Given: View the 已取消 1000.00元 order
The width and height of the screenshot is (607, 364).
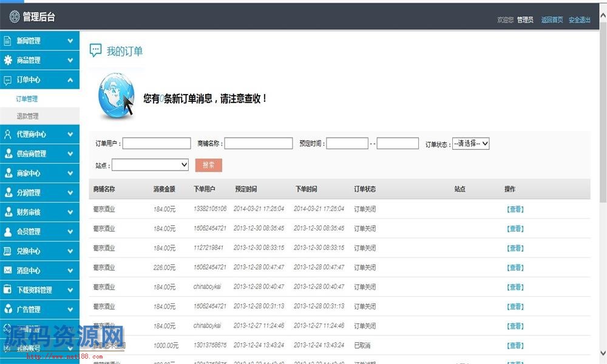Looking at the screenshot, I should coord(515,345).
